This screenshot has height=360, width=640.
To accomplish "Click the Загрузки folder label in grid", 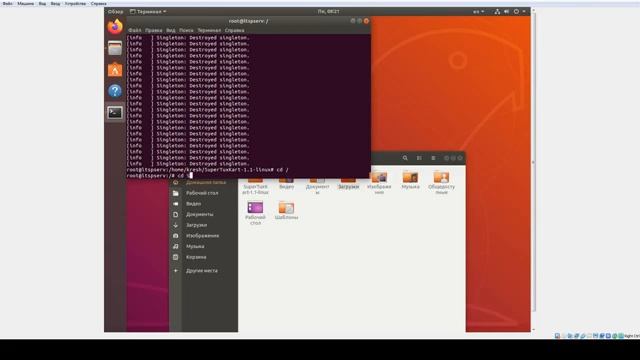I will point(348,187).
